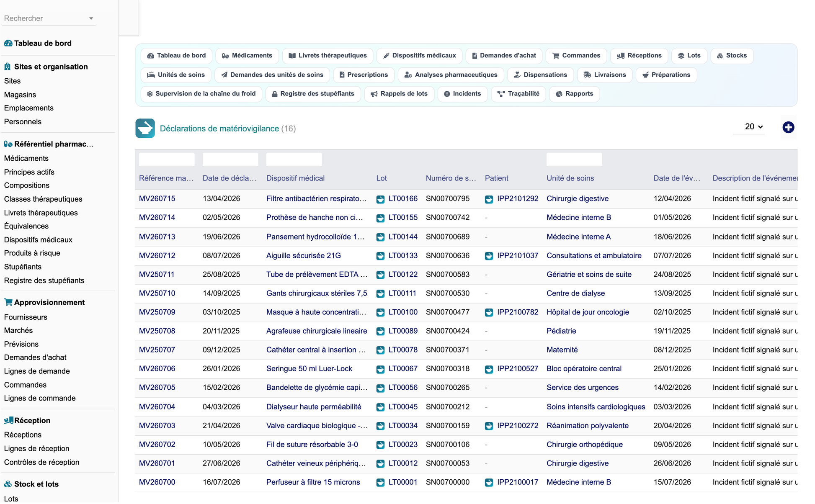Click patient icon beside IPP2100527
The image size is (815, 504).
click(489, 369)
